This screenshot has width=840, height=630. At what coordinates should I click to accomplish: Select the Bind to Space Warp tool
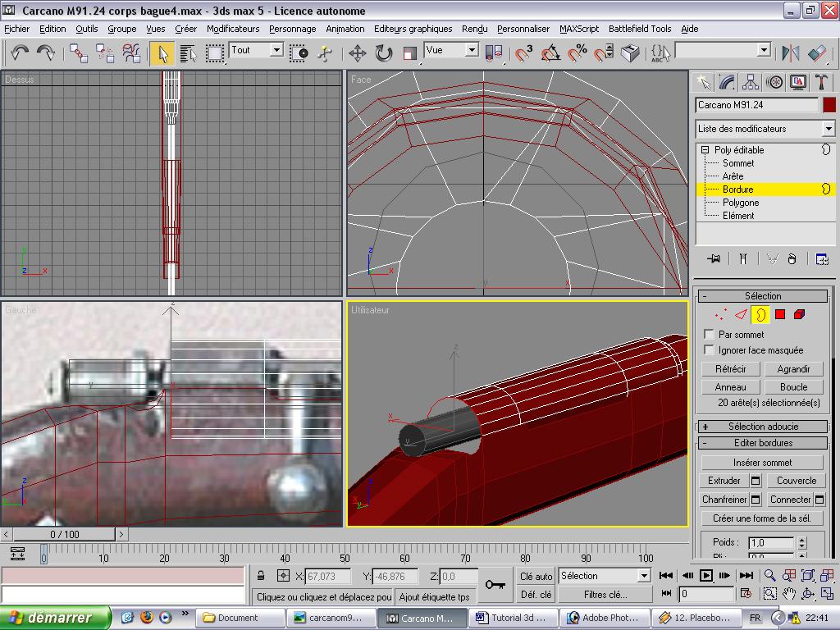tap(131, 53)
